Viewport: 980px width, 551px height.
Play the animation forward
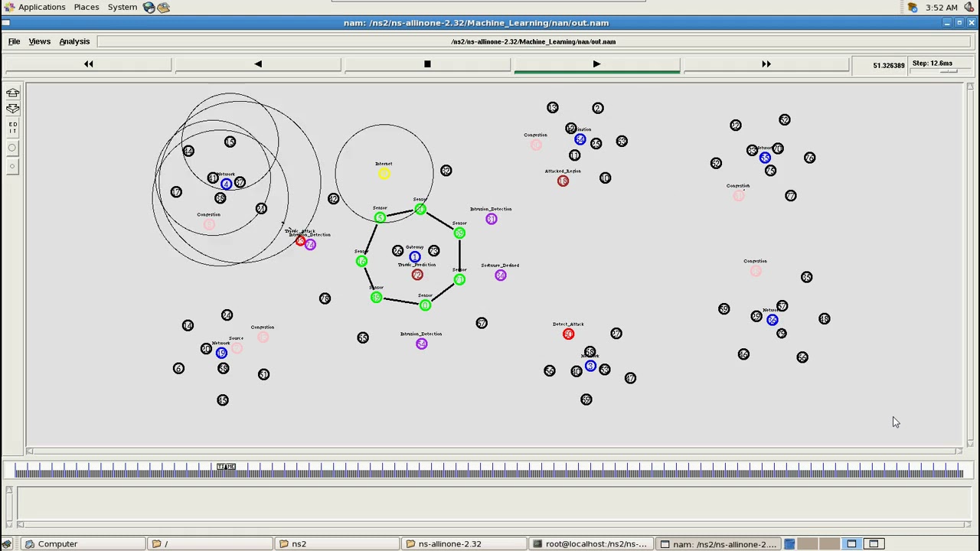pos(596,64)
